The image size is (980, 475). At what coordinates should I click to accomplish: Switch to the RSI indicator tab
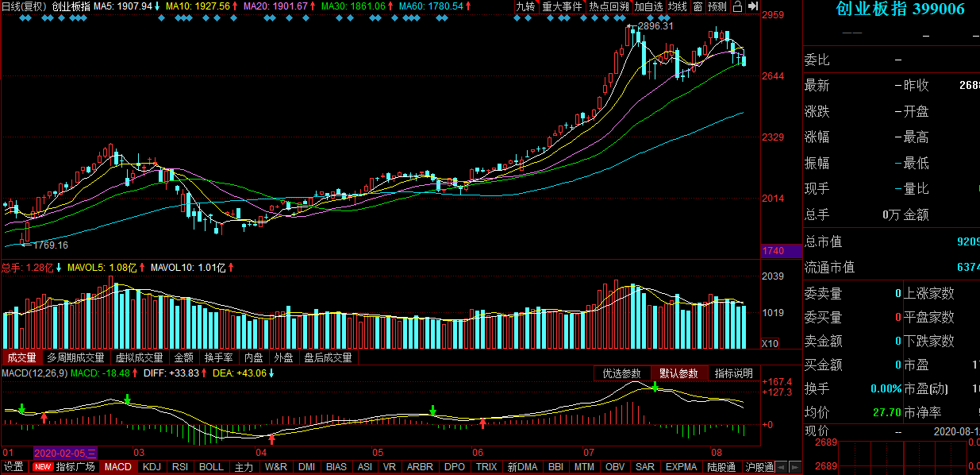[x=180, y=467]
